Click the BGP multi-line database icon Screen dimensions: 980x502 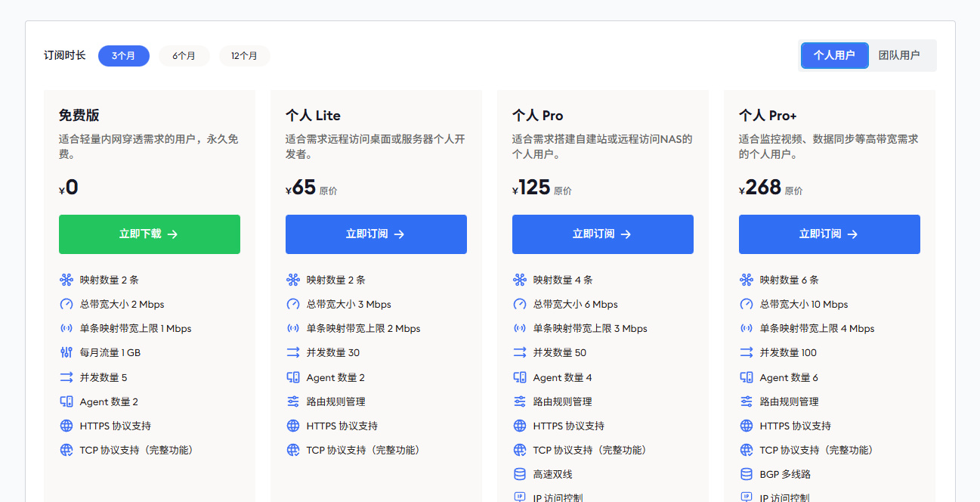tap(747, 474)
